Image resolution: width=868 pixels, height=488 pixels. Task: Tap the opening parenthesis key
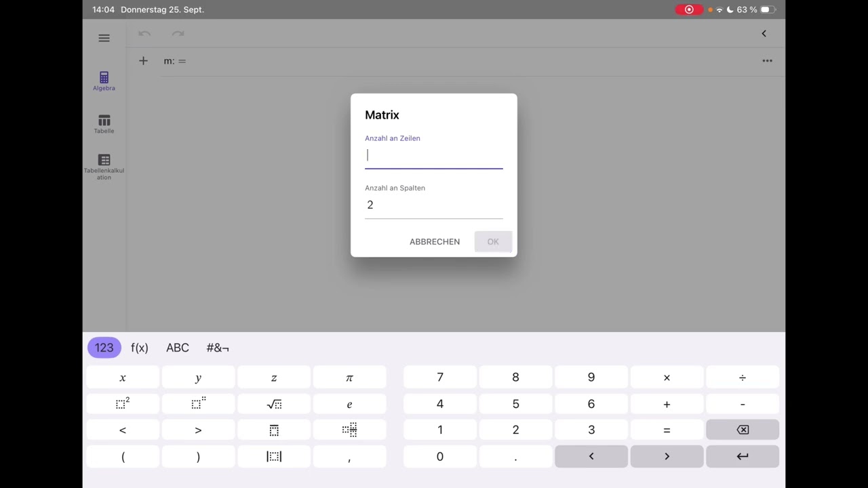click(123, 456)
